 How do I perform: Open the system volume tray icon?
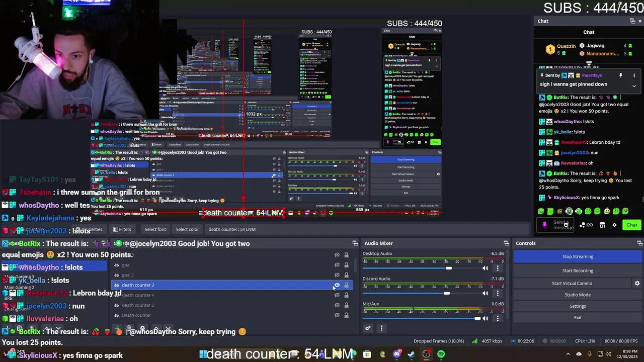point(608,354)
